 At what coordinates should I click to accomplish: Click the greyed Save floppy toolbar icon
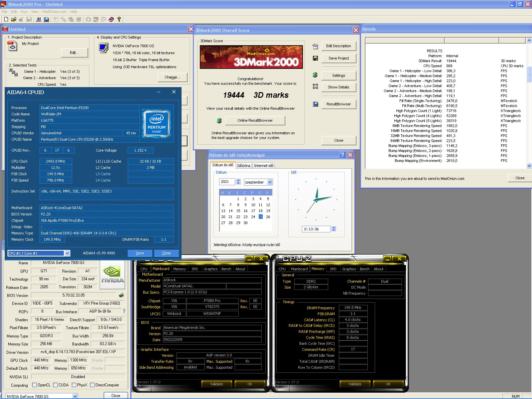pyautogui.click(x=29, y=20)
